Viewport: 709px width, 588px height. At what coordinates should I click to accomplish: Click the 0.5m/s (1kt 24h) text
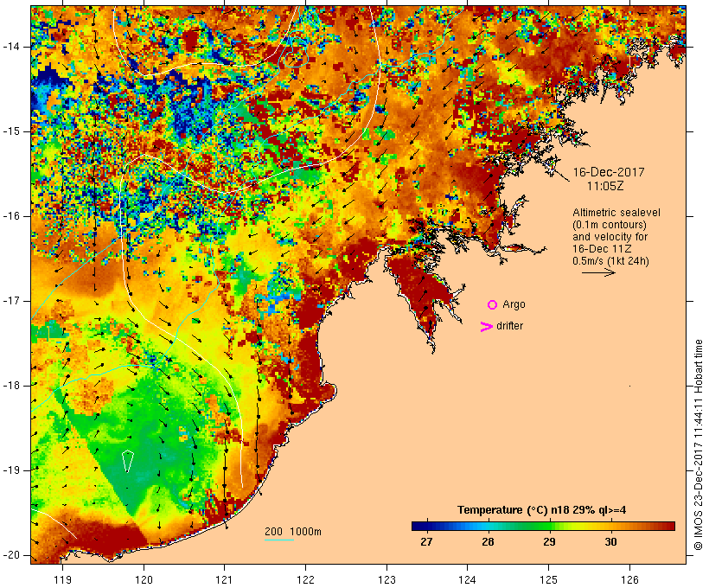click(x=610, y=261)
